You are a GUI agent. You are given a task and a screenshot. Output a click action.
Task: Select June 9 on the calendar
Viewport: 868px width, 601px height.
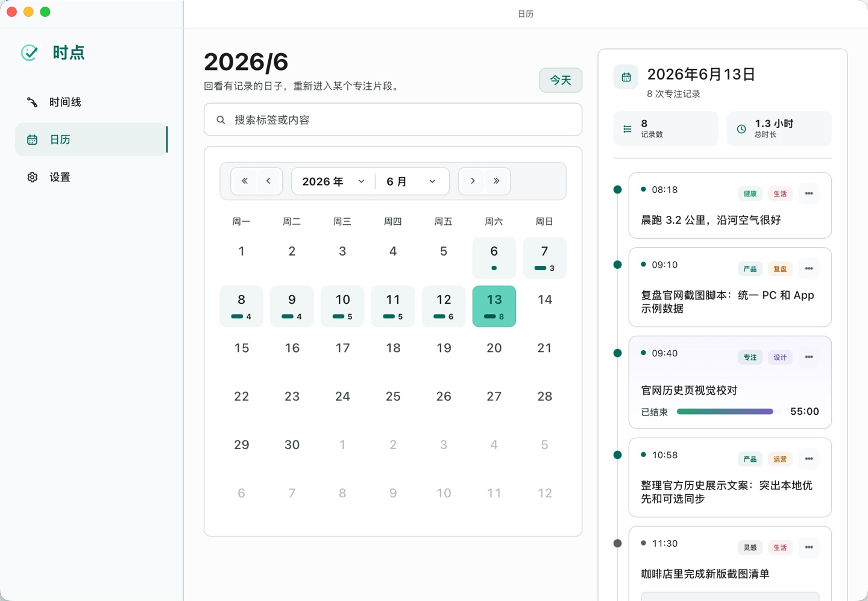coord(292,306)
